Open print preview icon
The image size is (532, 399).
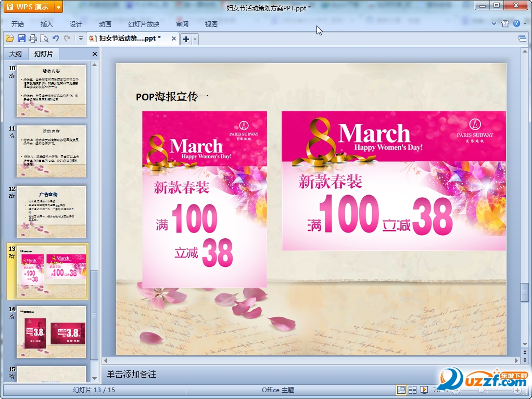44,38
